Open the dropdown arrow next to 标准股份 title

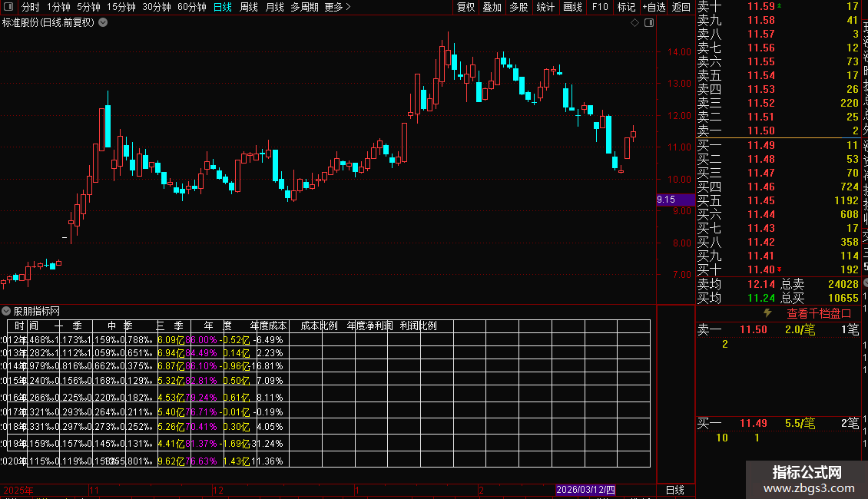click(x=103, y=23)
